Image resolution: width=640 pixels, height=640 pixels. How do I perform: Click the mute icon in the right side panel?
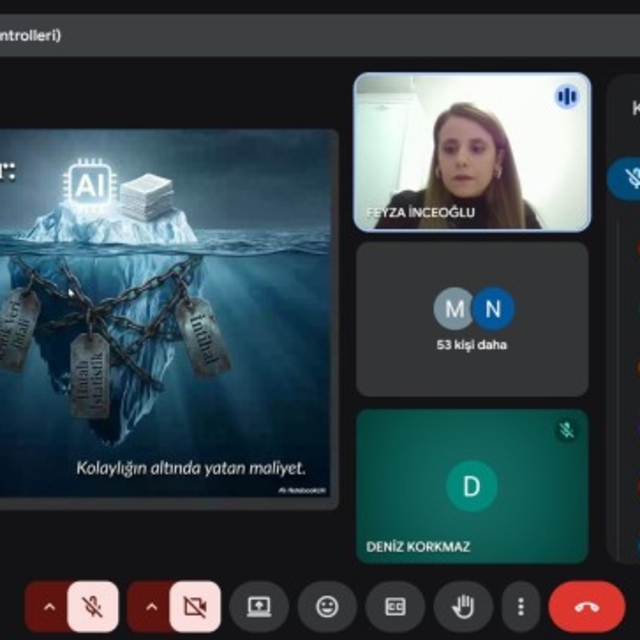tap(630, 178)
